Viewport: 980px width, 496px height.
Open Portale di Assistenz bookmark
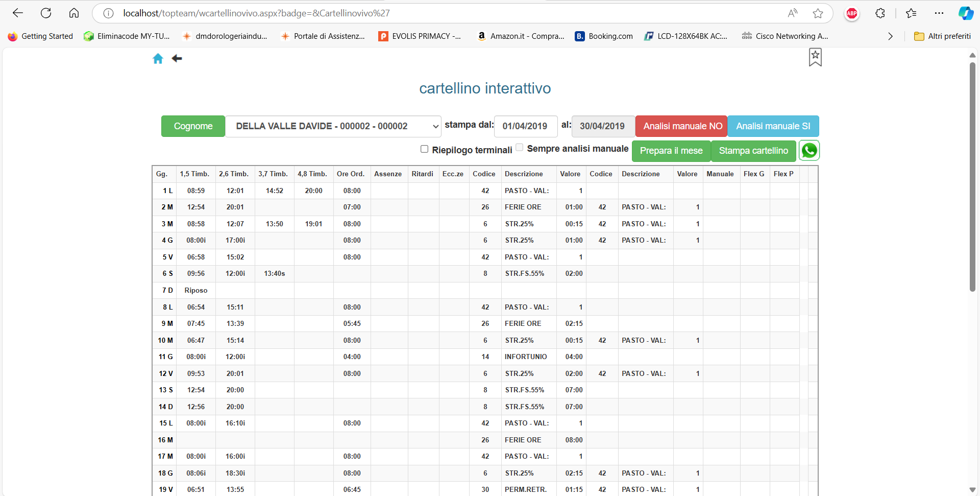323,36
